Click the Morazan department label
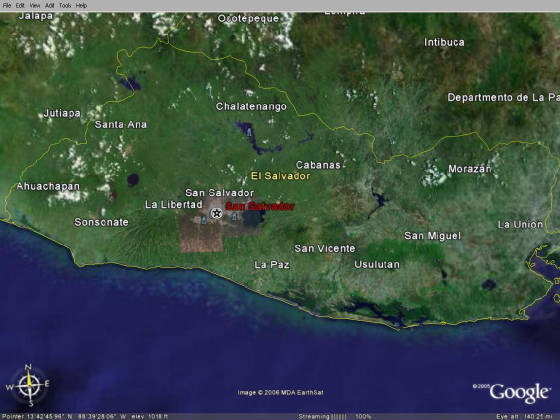The height and width of the screenshot is (420, 560). tap(470, 169)
